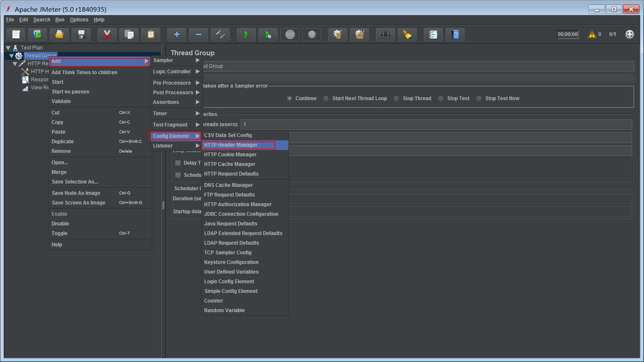Select the Stop Test Now radio button
The height and width of the screenshot is (362, 644).
(x=479, y=98)
